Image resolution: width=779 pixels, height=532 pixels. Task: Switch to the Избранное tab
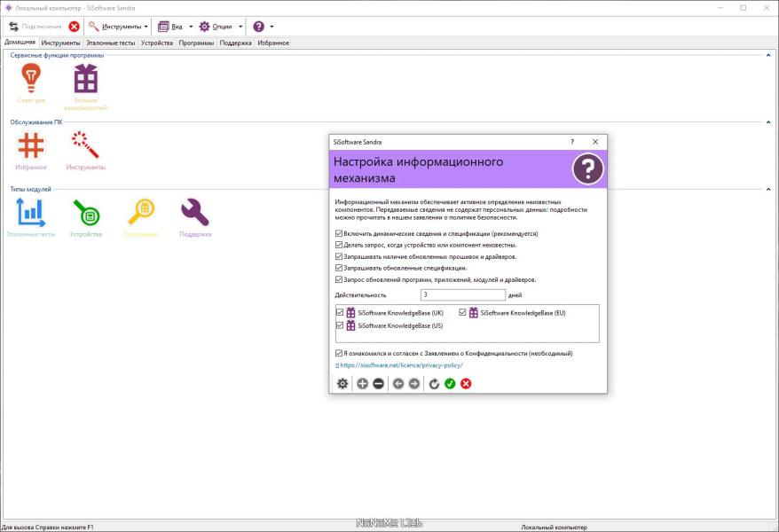coord(273,43)
